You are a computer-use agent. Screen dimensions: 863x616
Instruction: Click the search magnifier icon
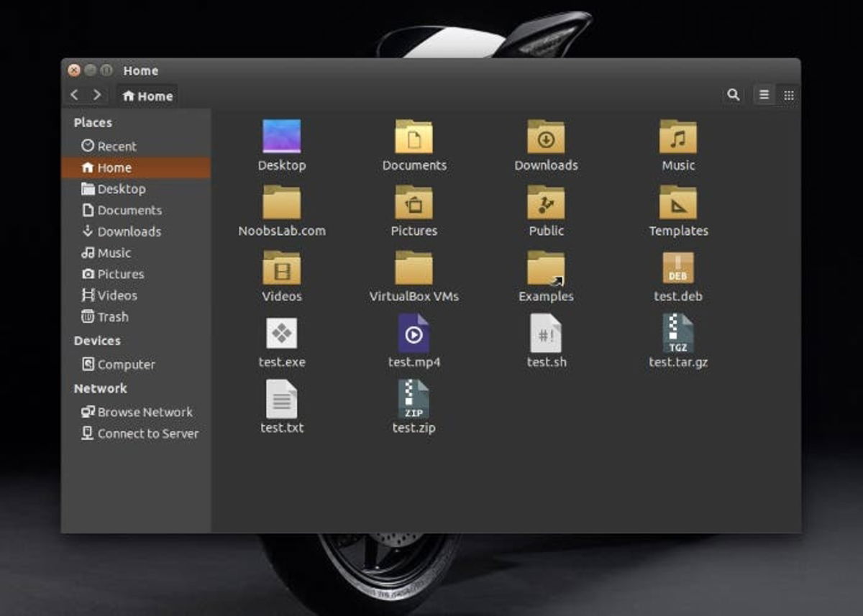(733, 95)
